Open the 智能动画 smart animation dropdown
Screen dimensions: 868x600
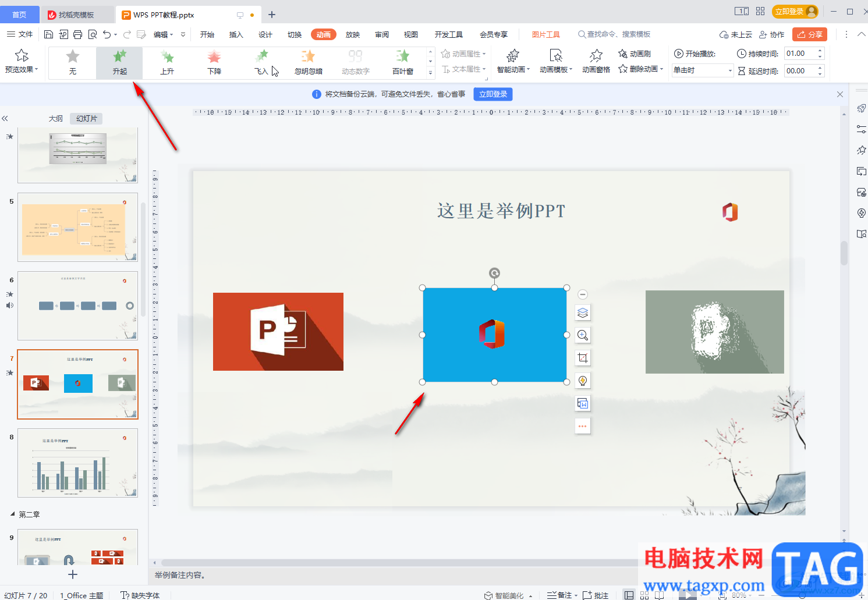pos(513,62)
